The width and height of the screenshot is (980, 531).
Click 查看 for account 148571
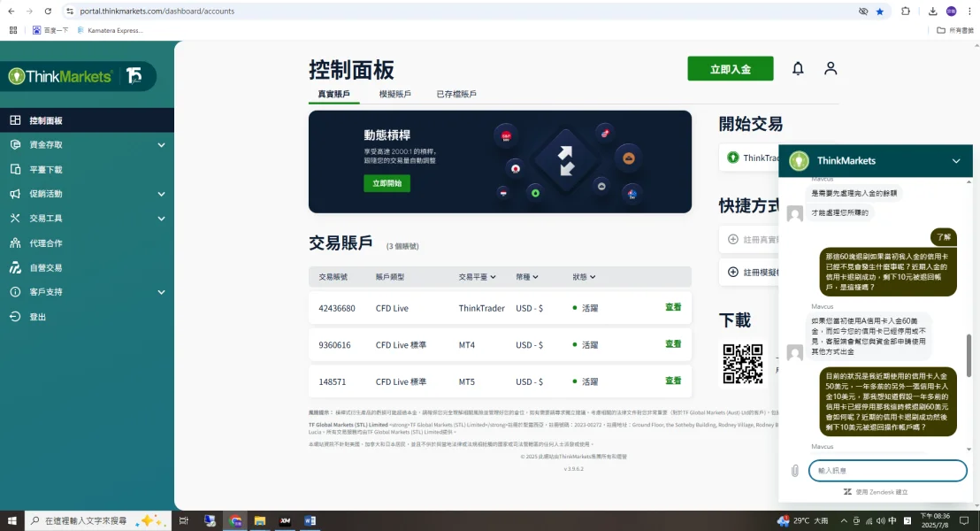pos(673,381)
